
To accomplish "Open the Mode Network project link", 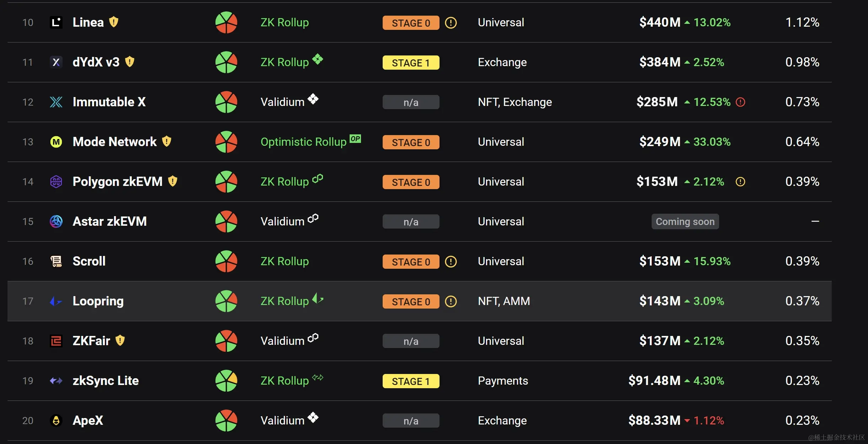I will tap(115, 142).
